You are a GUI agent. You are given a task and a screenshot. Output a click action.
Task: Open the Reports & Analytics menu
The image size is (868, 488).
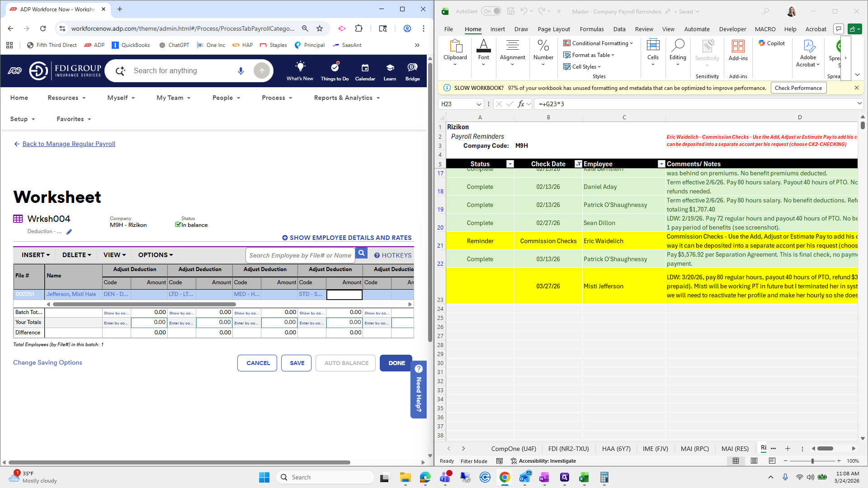tap(347, 98)
